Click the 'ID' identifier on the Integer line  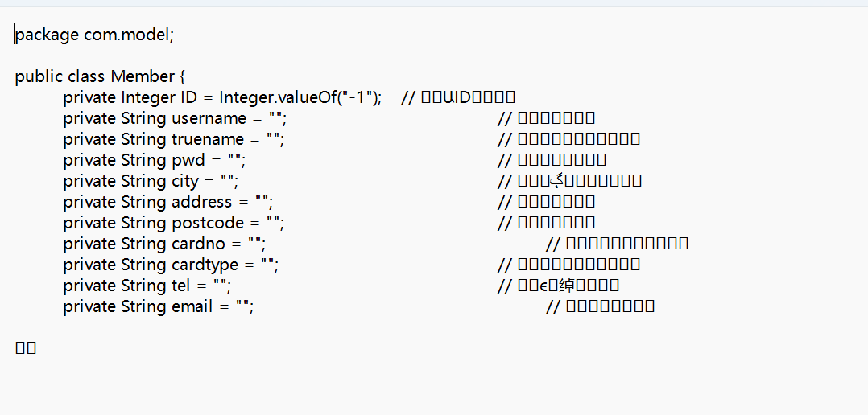(x=188, y=97)
